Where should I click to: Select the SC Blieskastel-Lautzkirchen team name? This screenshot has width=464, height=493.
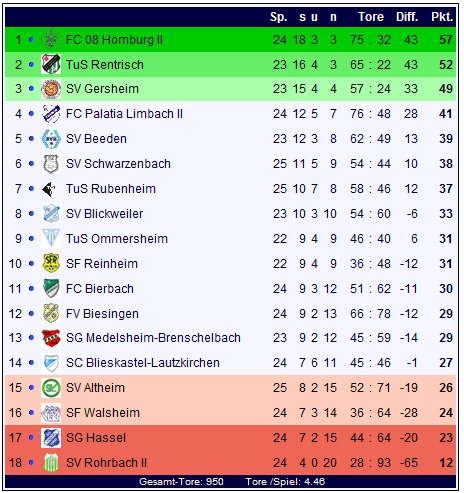coord(143,363)
